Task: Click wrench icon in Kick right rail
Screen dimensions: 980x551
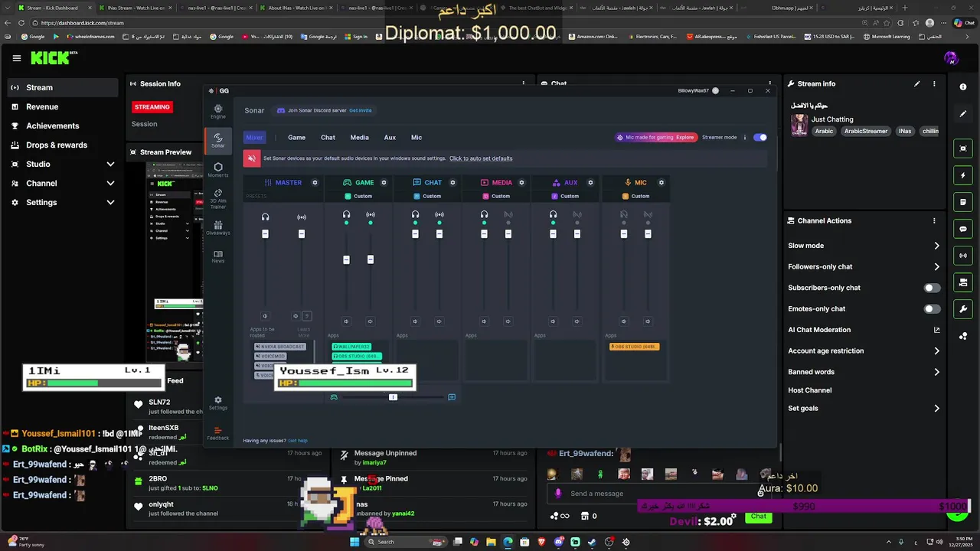Action: click(x=963, y=309)
